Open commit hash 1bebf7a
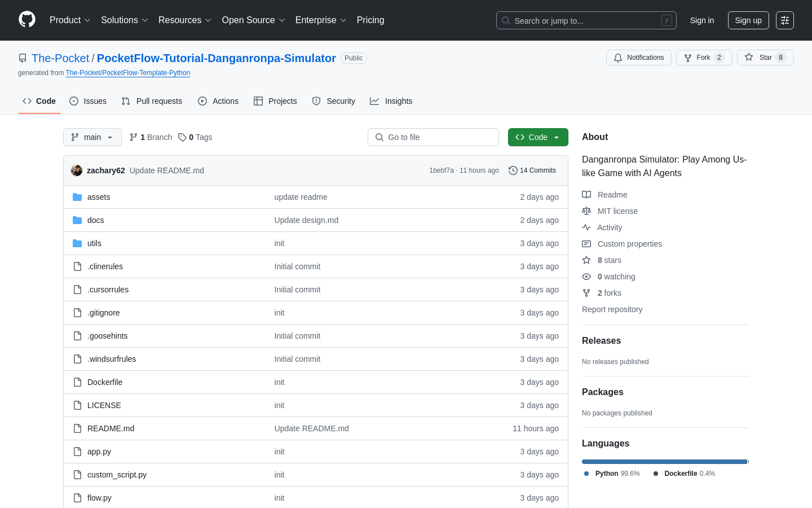This screenshot has height=508, width=812. coord(442,170)
